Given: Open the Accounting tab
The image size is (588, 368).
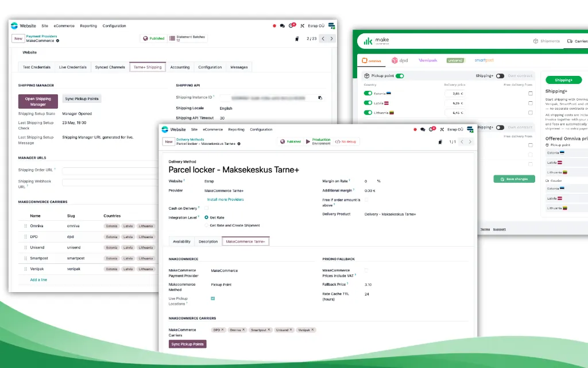Looking at the screenshot, I should point(180,67).
